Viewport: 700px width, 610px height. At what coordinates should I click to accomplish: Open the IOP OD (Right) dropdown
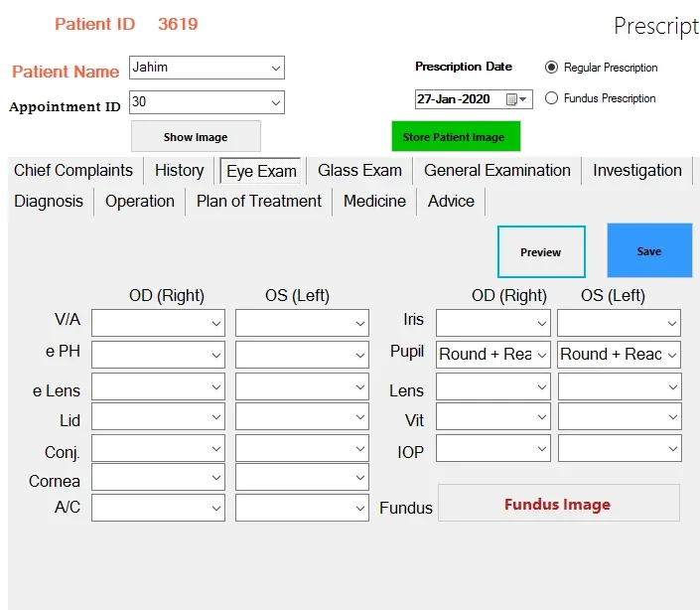point(493,448)
